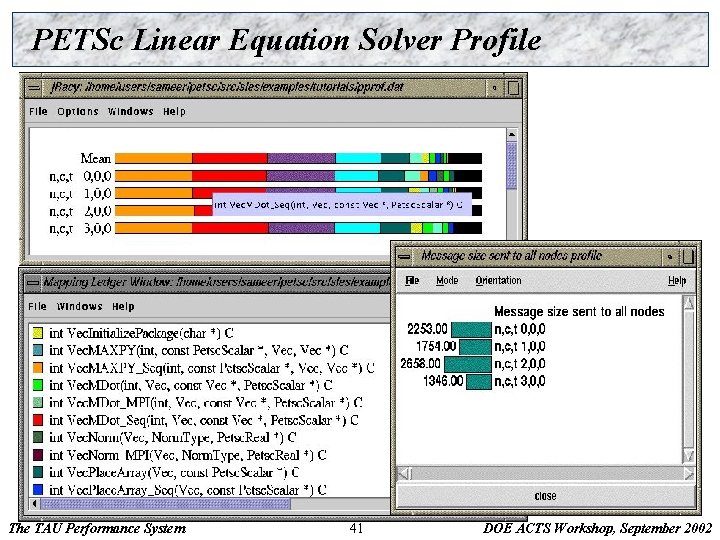
Task: Click blue swatch for VecPlaceArray_Seq
Action: (x=38, y=489)
